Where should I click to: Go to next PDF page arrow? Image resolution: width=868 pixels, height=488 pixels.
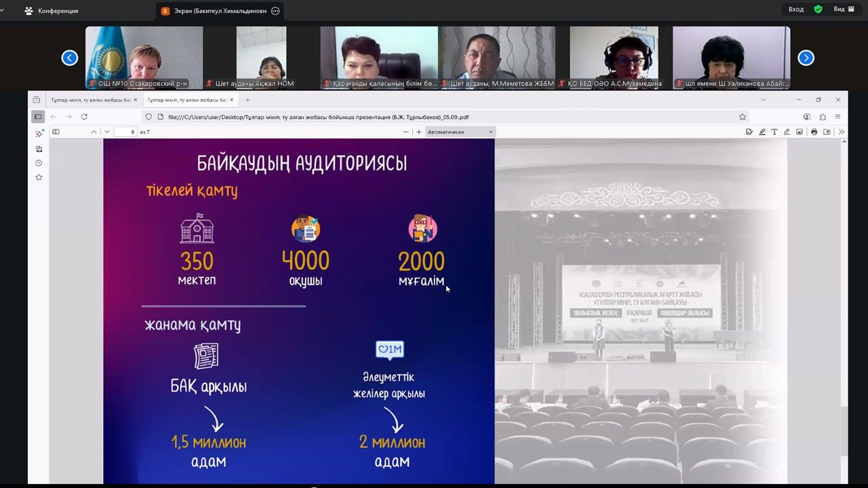[107, 131]
